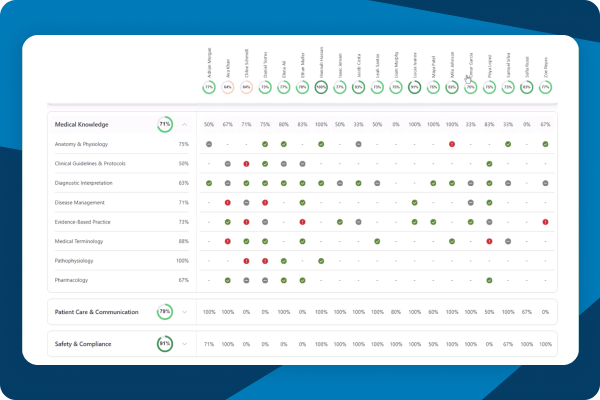
Task: Click Zoe Reyes' red Evidence-Based Practice alert
Action: 545,222
